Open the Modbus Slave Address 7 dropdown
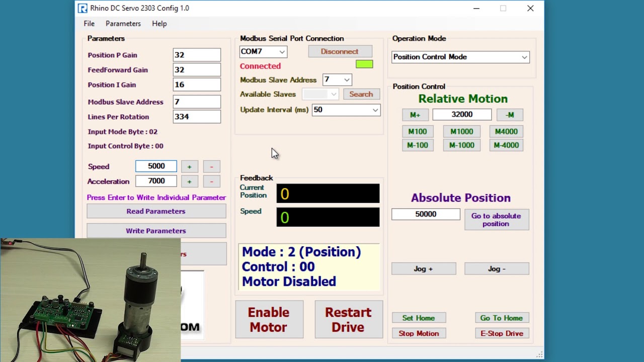Image resolution: width=644 pixels, height=362 pixels. point(337,79)
